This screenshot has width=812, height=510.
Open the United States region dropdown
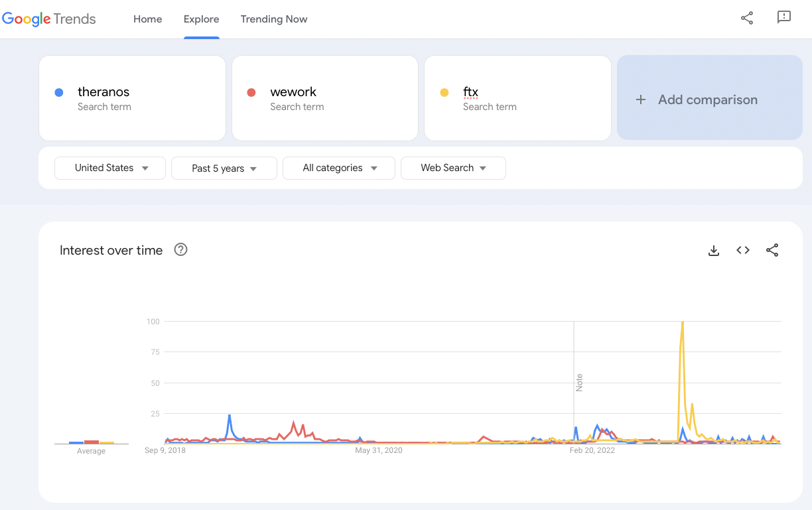pyautogui.click(x=110, y=168)
